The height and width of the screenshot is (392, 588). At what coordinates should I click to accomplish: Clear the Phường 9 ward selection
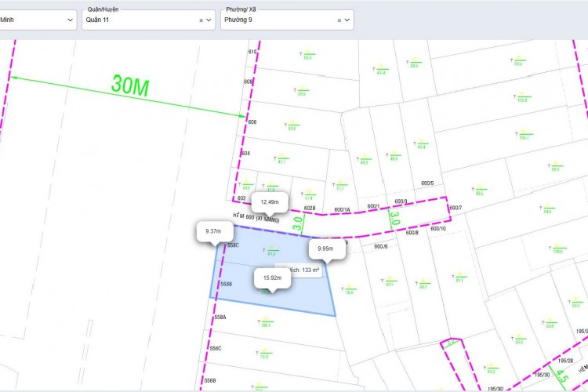coord(339,20)
